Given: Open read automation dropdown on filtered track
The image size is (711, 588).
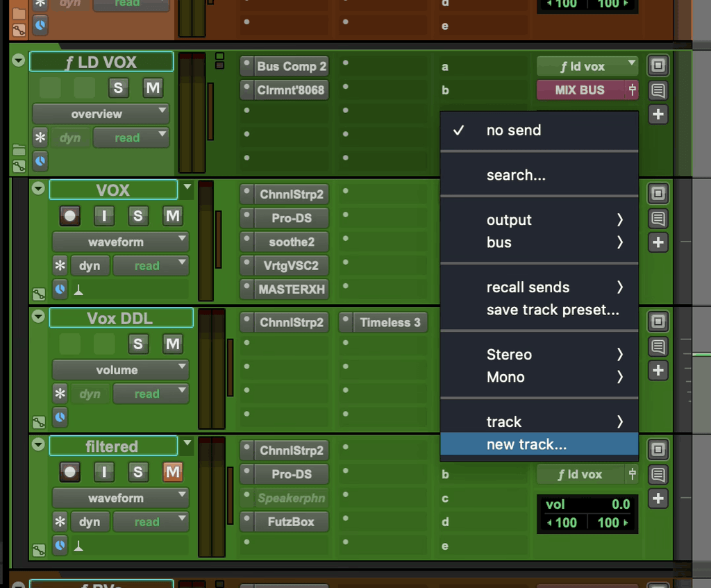Looking at the screenshot, I should pyautogui.click(x=151, y=522).
